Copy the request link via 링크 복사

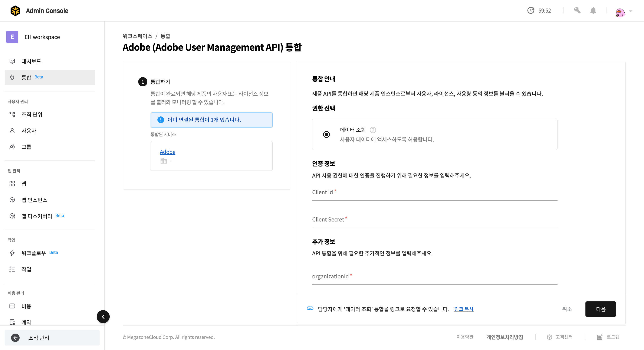(x=464, y=309)
